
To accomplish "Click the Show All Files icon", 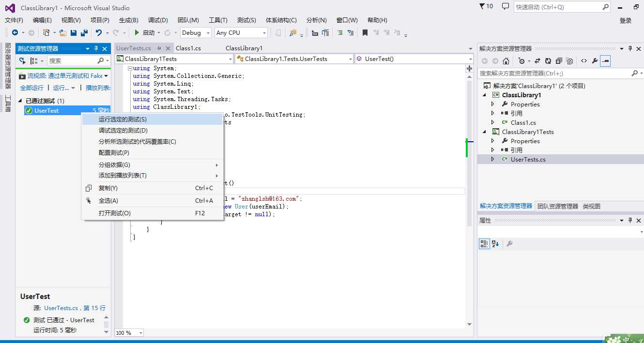I will (569, 61).
